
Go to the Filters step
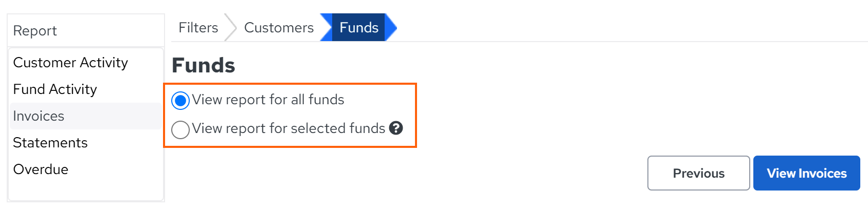coord(198,28)
